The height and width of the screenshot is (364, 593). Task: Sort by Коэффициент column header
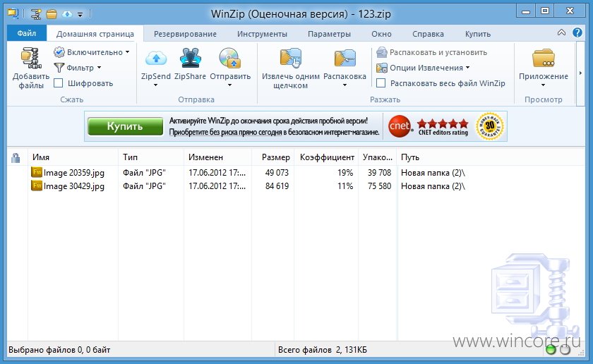point(326,157)
